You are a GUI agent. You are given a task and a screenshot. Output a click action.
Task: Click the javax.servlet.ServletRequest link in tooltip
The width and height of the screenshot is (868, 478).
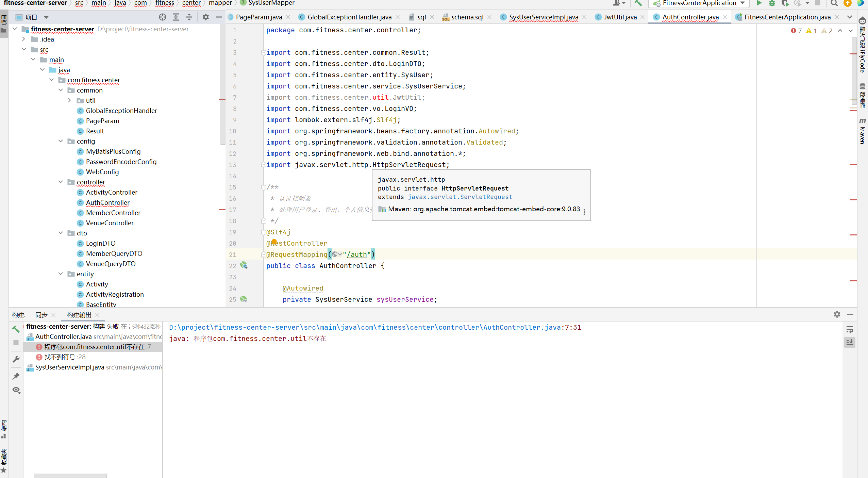[x=460, y=197]
